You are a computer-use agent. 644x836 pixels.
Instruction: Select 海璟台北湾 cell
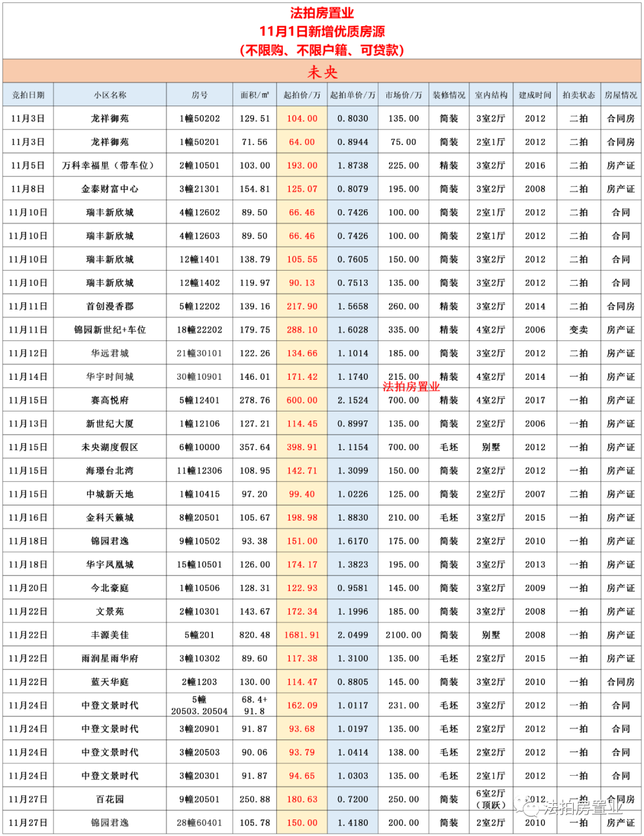coord(110,470)
